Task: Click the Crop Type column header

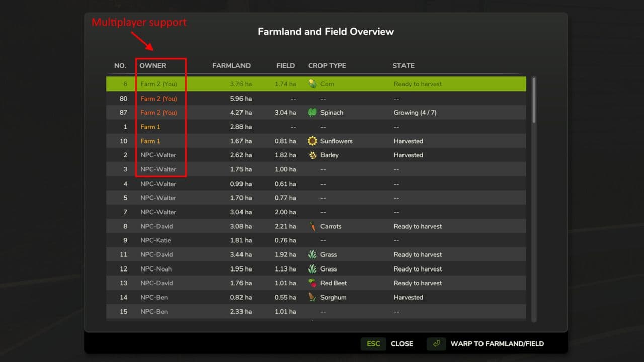Action: 327,66
